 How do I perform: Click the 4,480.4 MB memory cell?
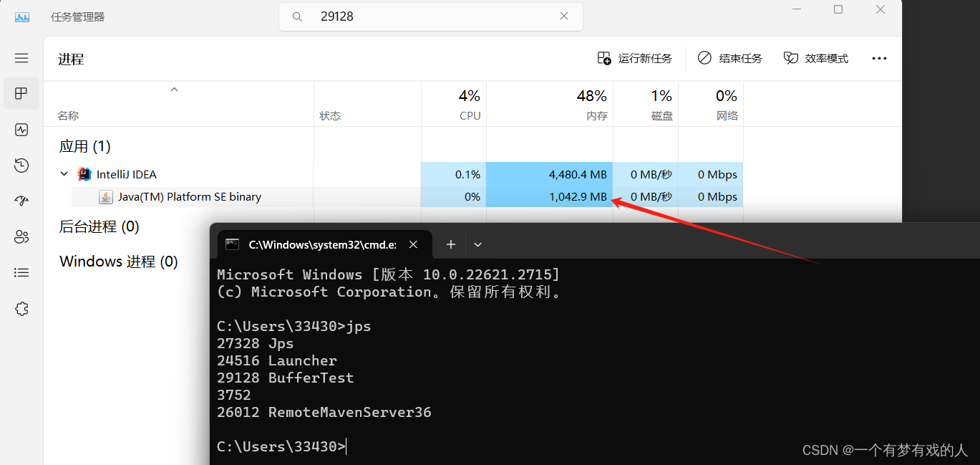coord(550,174)
